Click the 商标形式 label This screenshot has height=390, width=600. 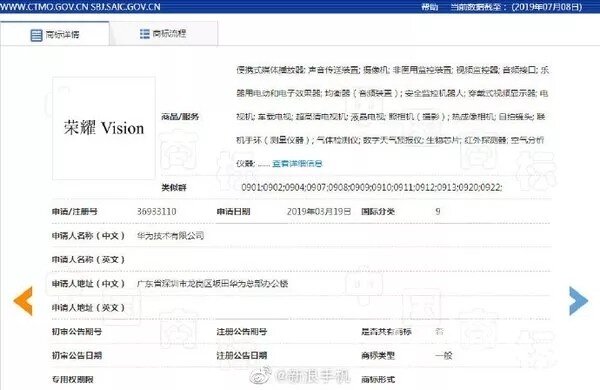pos(378,380)
